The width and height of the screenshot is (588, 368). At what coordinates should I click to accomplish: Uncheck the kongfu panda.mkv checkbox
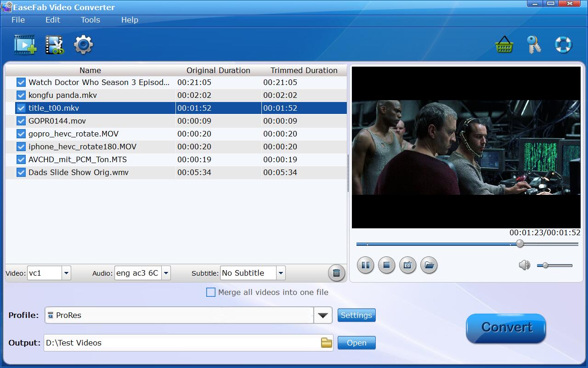(x=21, y=95)
